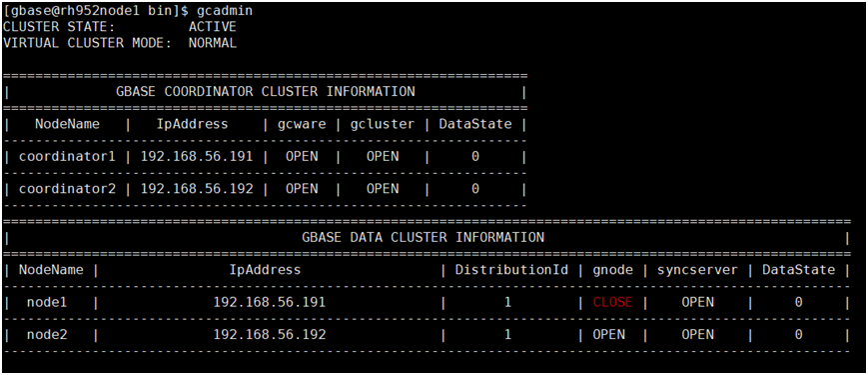This screenshot has width=868, height=375.
Task: Select the node1 name cell
Action: tap(47, 302)
